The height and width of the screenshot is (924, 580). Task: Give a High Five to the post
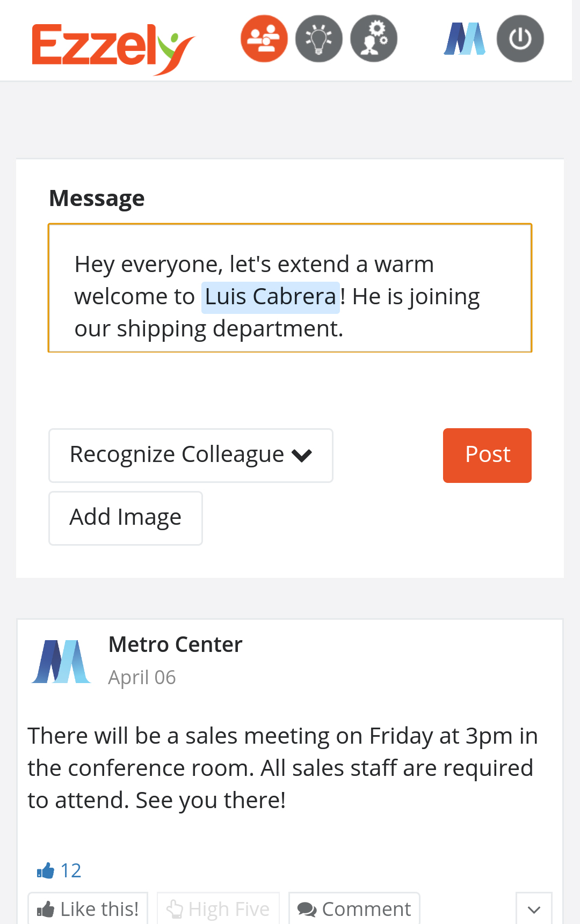point(218,909)
